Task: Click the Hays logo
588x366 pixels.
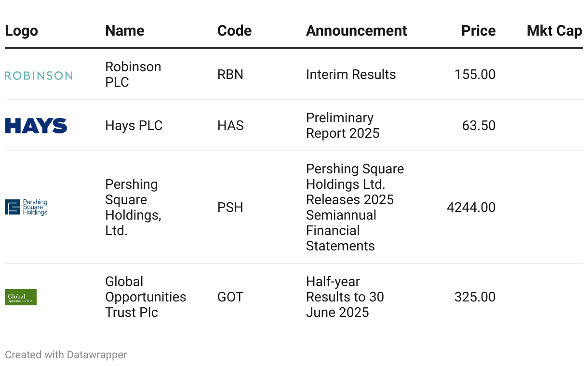Action: point(36,126)
